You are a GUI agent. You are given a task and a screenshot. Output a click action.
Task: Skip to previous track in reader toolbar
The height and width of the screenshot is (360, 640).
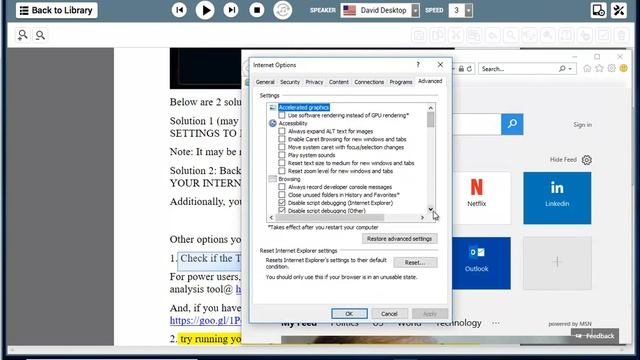tap(179, 10)
